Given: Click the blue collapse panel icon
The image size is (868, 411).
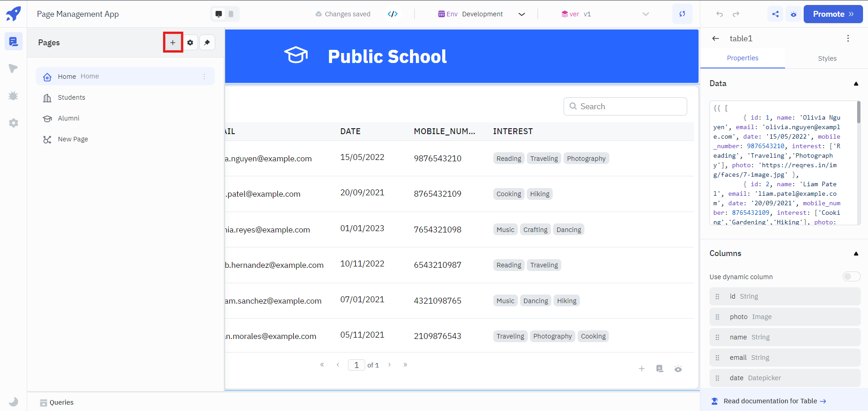Looking at the screenshot, I should 682,14.
